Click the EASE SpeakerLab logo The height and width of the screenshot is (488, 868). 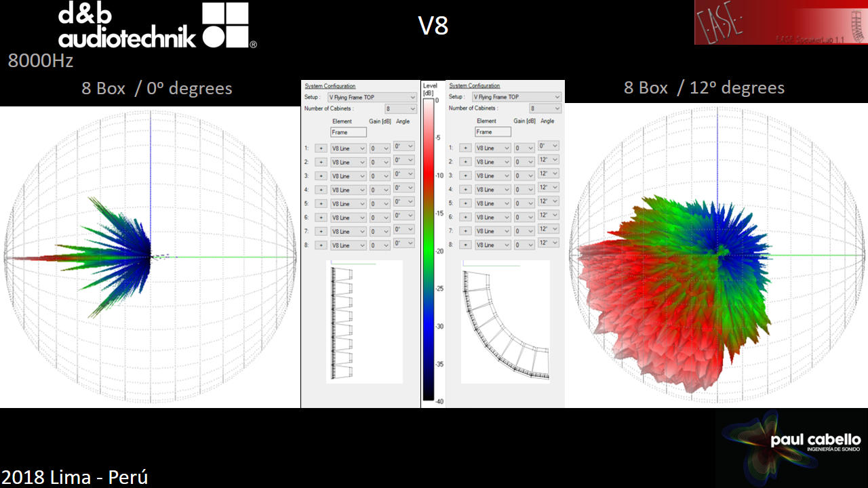(x=781, y=22)
